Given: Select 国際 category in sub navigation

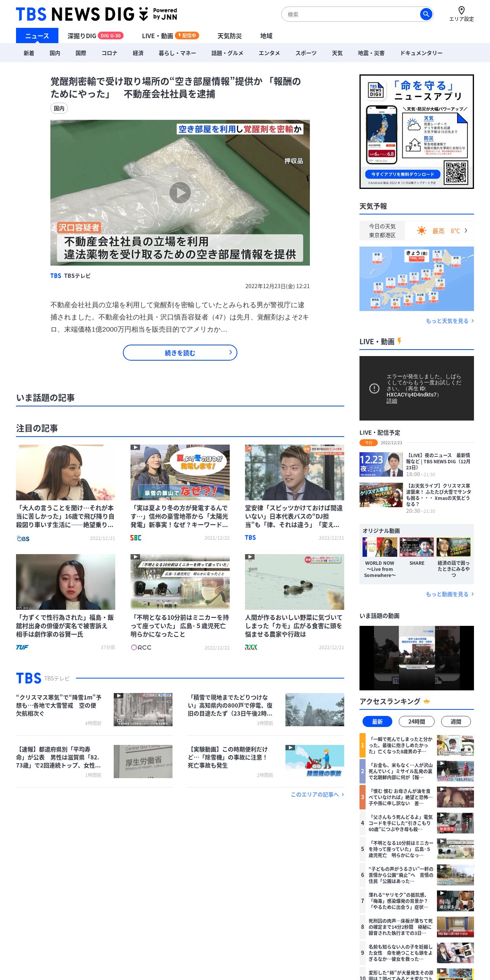Looking at the screenshot, I should 81,53.
